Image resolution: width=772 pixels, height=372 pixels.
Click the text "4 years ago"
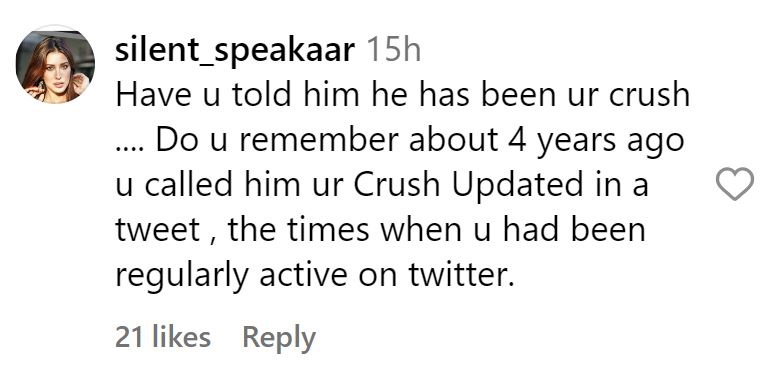(x=600, y=141)
